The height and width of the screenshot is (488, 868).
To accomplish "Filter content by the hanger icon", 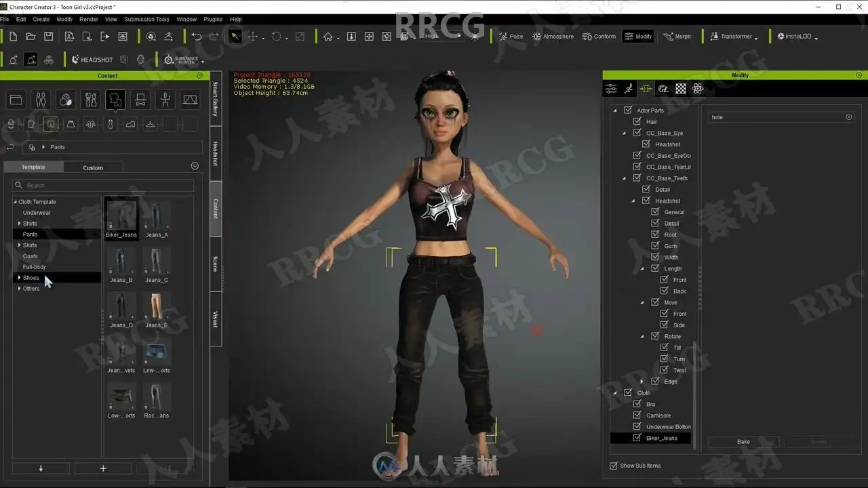I will point(150,124).
